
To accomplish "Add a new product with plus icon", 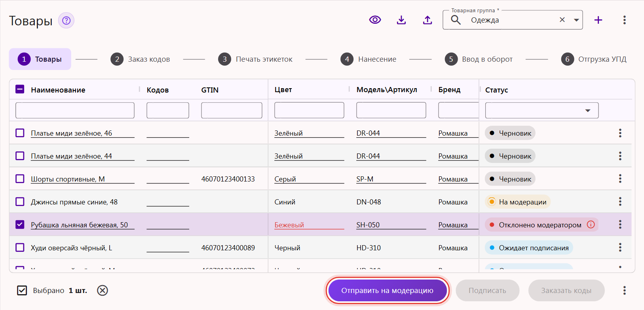I will click(x=598, y=20).
